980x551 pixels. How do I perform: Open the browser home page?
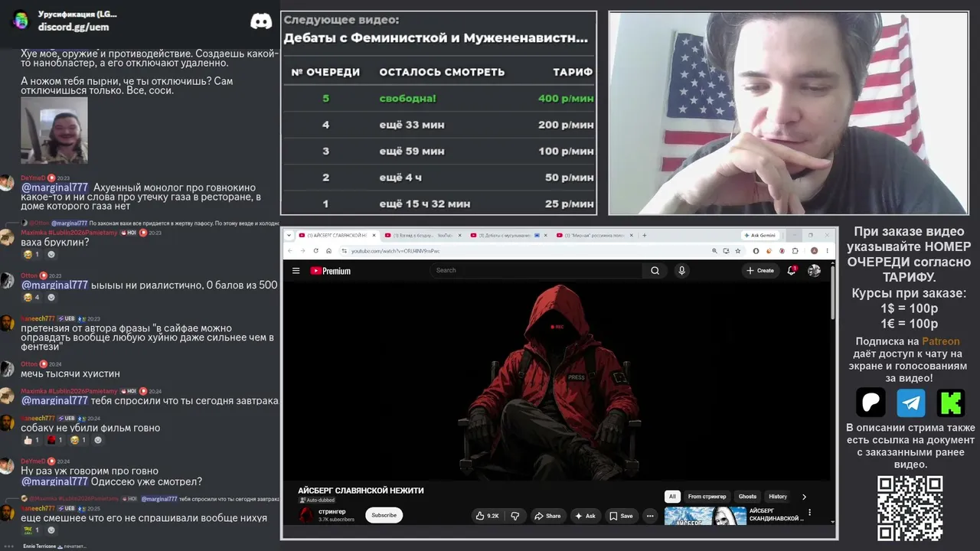pyautogui.click(x=328, y=250)
